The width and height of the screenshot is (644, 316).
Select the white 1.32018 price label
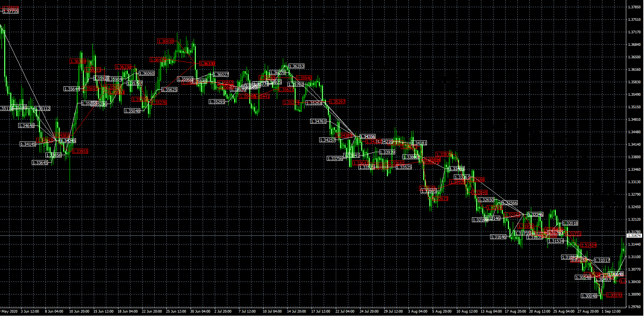[570, 223]
